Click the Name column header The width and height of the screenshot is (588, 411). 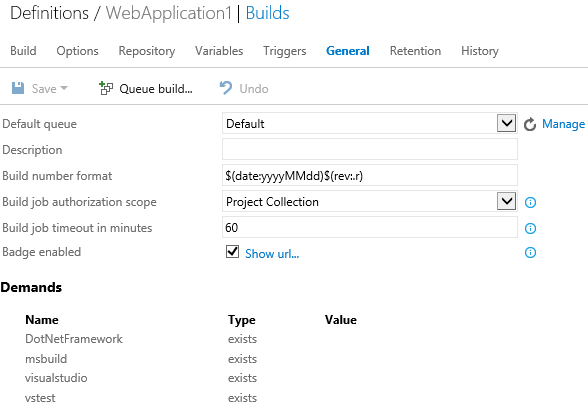42,320
